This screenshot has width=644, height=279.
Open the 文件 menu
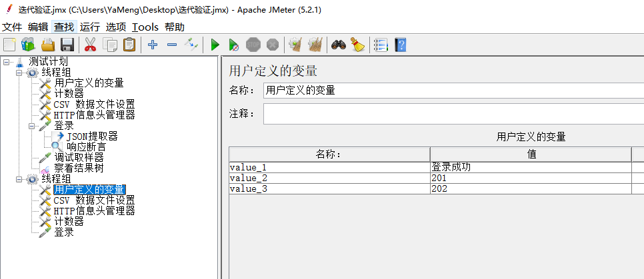[x=12, y=27]
